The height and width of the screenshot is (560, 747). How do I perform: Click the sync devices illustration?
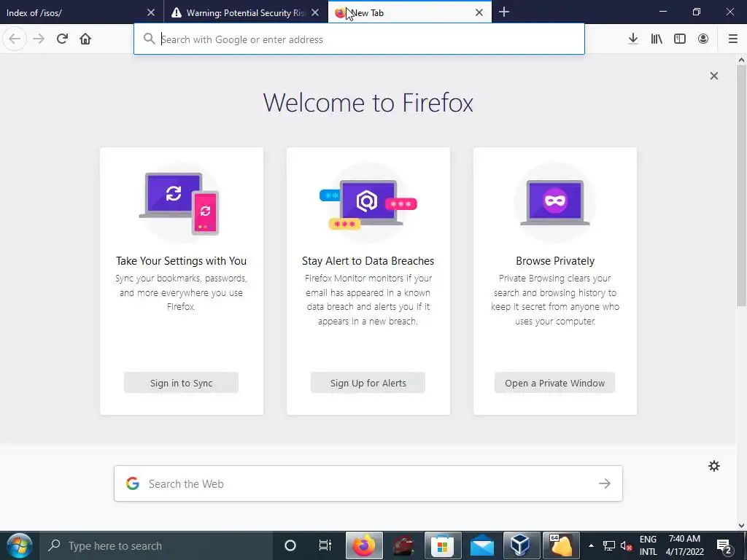(x=181, y=203)
